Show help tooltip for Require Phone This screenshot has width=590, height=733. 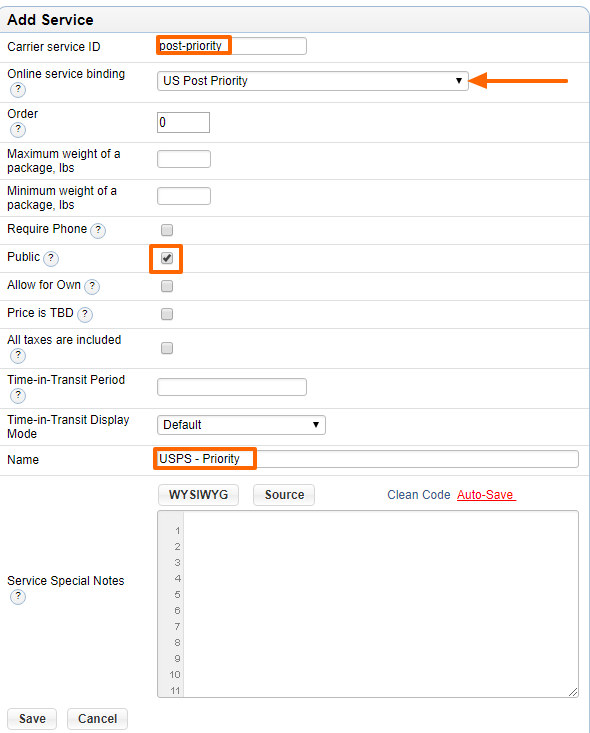pyautogui.click(x=98, y=230)
